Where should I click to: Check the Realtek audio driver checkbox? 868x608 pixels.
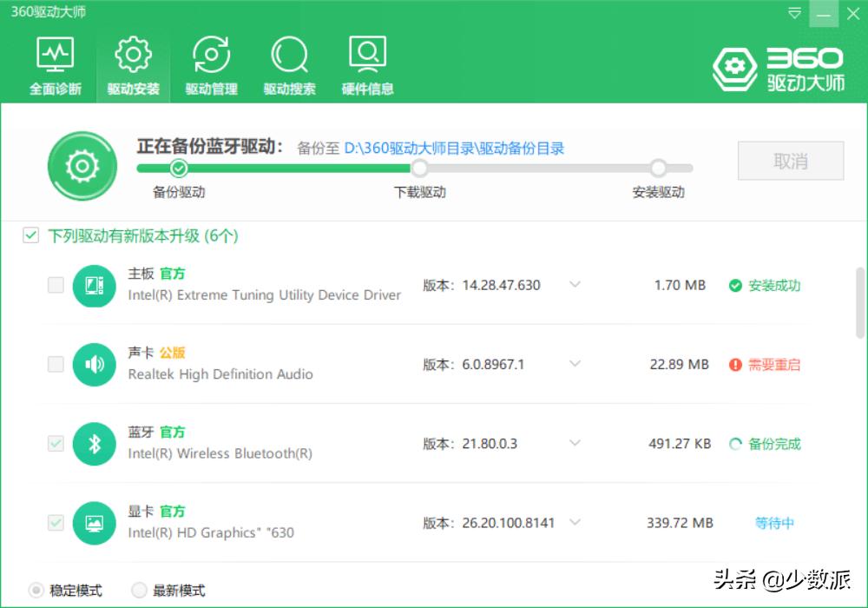click(x=56, y=365)
